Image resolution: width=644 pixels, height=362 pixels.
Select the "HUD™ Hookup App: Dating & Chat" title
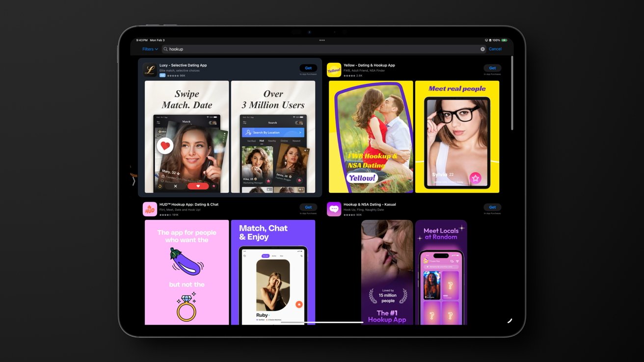pyautogui.click(x=189, y=205)
